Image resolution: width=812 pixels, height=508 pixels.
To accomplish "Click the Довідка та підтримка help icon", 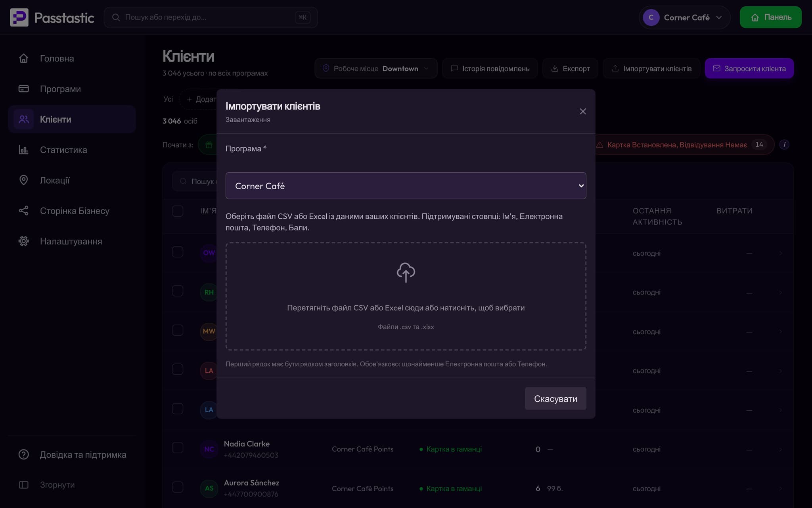I will pos(24,454).
